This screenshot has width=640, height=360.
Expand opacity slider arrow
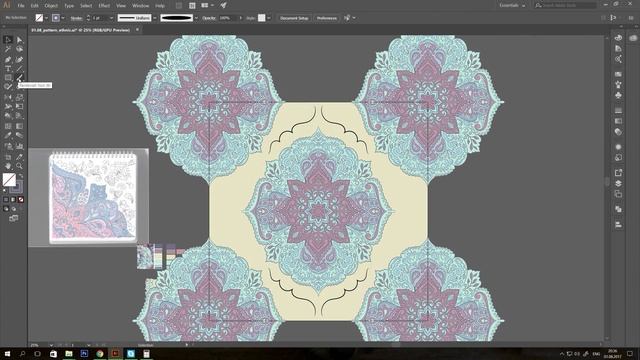click(240, 18)
